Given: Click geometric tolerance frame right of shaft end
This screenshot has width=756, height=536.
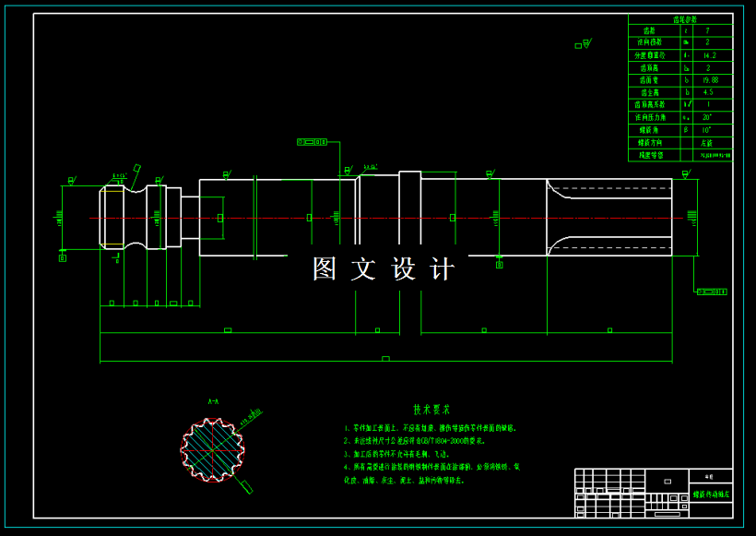Looking at the screenshot, I should click(x=712, y=292).
